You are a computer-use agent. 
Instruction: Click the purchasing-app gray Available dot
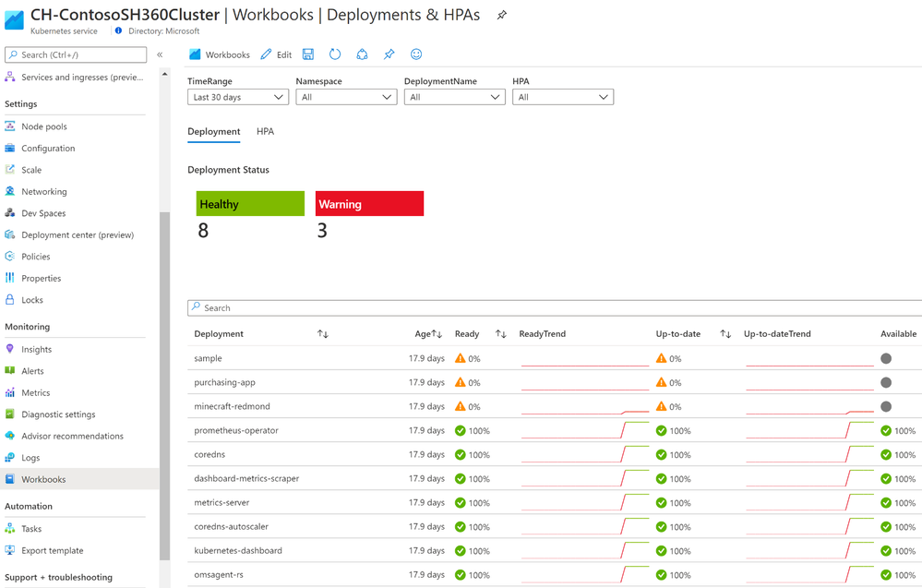[x=886, y=382]
